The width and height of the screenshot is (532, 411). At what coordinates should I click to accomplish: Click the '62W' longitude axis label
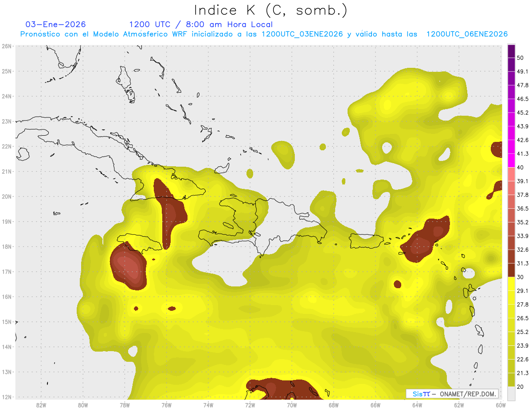[x=459, y=405]
